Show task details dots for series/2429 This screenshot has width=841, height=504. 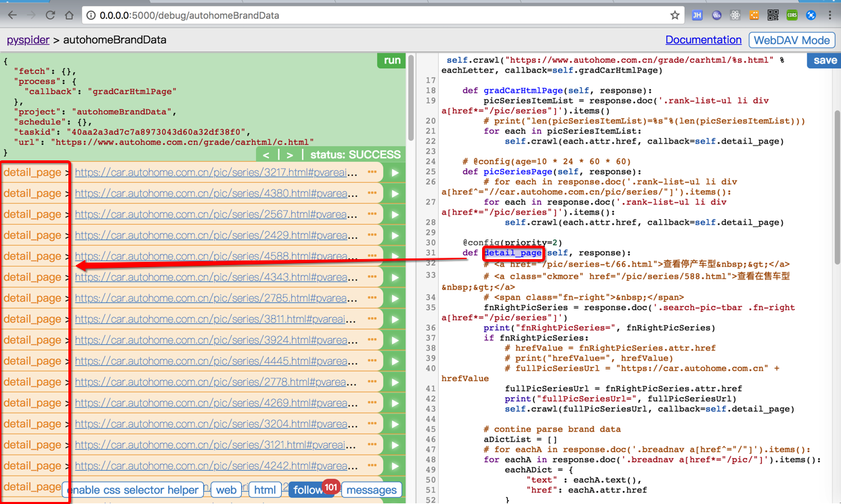coord(372,235)
